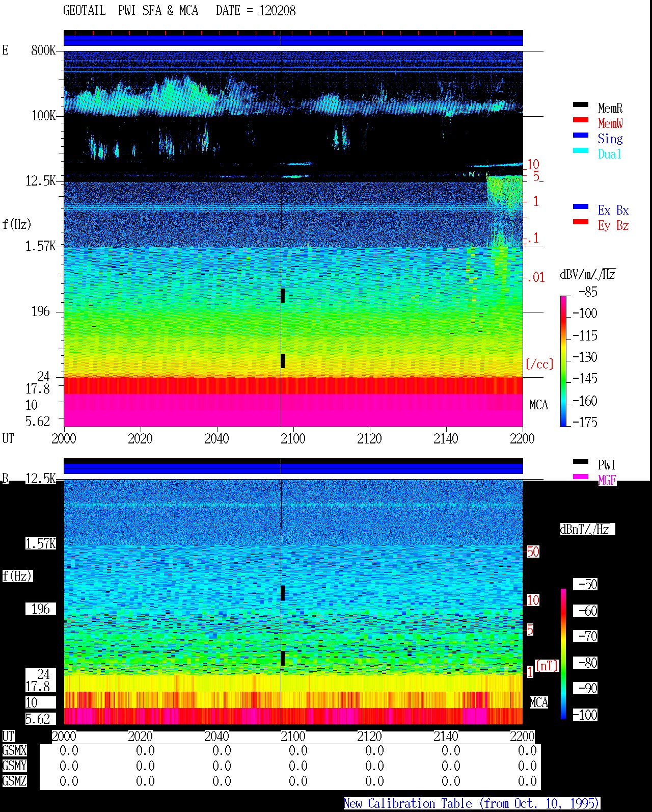Click the MemR legend label
This screenshot has width=652, height=812.
610,108
